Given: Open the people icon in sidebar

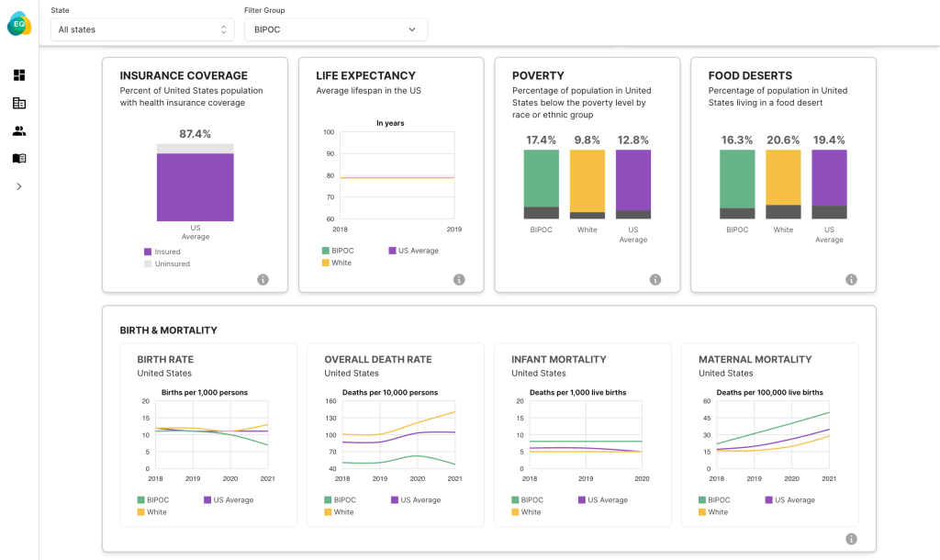Looking at the screenshot, I should tap(19, 131).
